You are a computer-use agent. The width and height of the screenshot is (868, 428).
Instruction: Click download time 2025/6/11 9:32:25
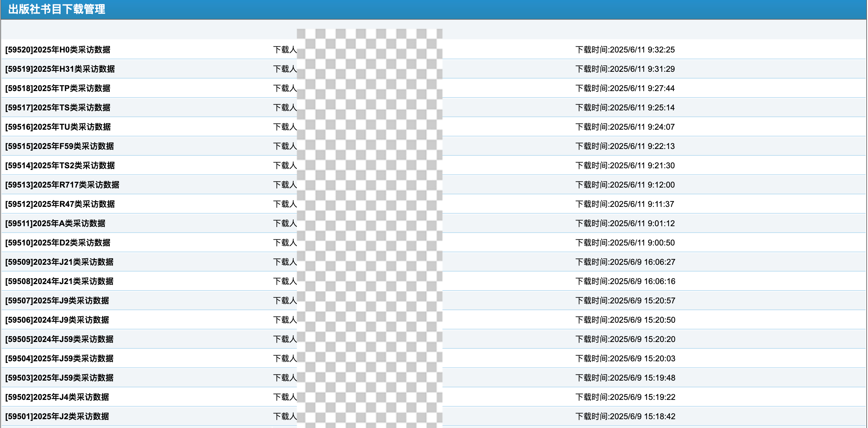tap(625, 50)
